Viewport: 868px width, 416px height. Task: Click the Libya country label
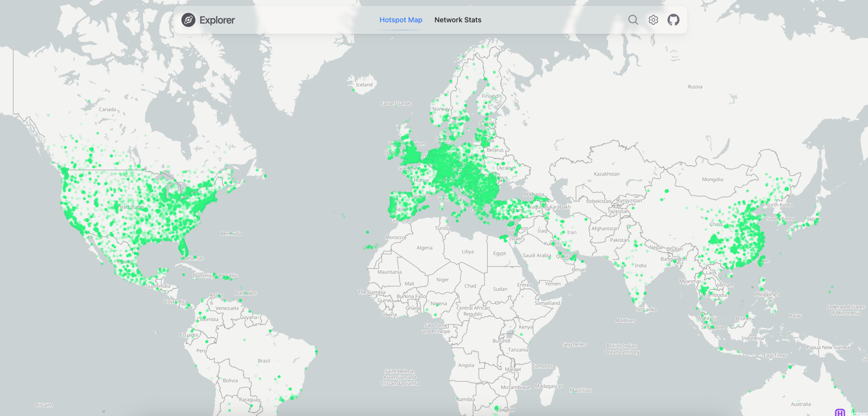tap(468, 252)
